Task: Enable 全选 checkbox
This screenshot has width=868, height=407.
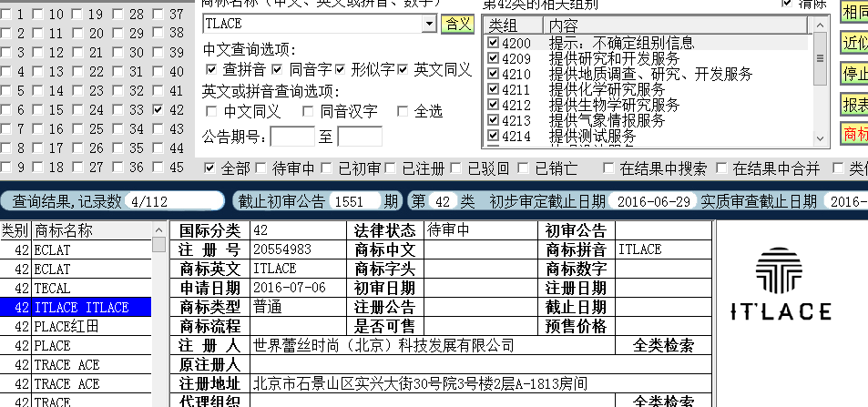Action: click(403, 111)
